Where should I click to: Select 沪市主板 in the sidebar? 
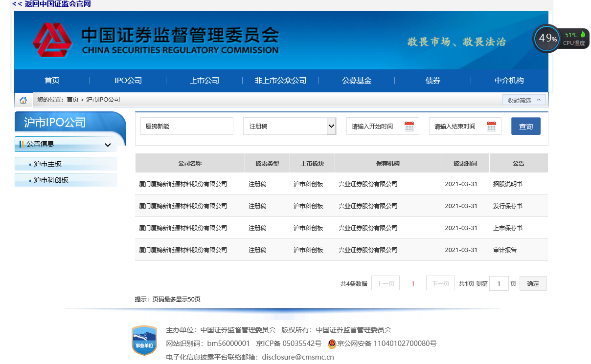[x=47, y=164]
